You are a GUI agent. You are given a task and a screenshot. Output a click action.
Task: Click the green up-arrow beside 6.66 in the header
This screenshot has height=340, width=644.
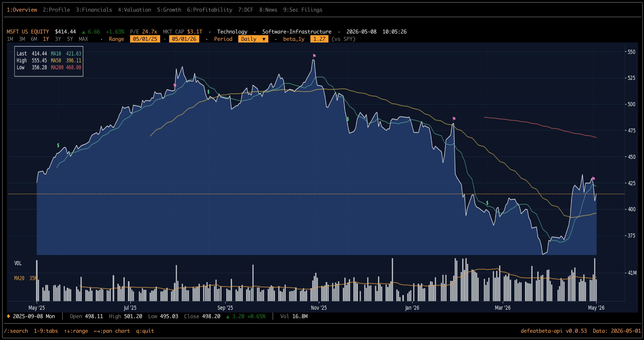(84, 32)
